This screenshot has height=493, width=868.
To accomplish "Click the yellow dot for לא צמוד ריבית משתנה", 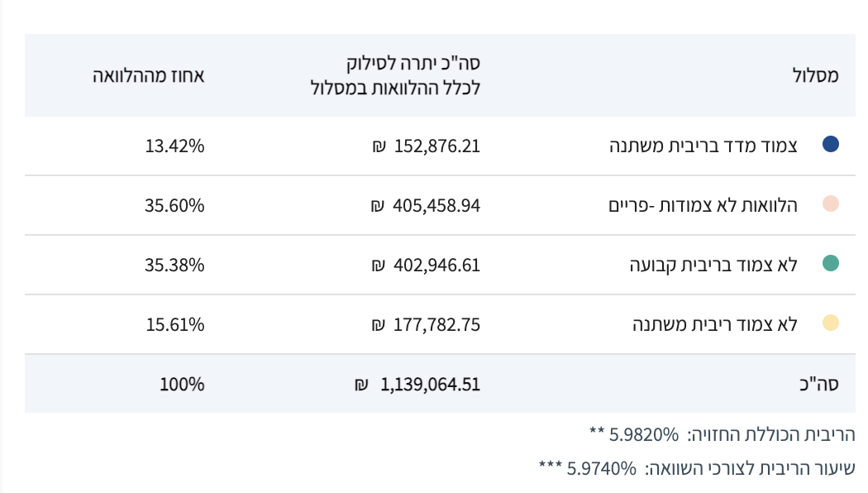I will click(x=831, y=323).
